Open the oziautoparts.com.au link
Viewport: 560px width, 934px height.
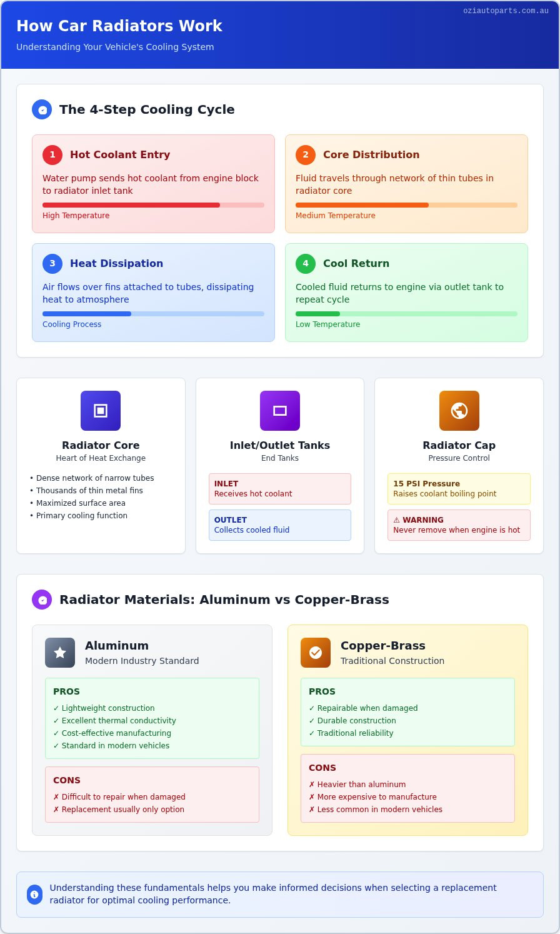coord(506,11)
